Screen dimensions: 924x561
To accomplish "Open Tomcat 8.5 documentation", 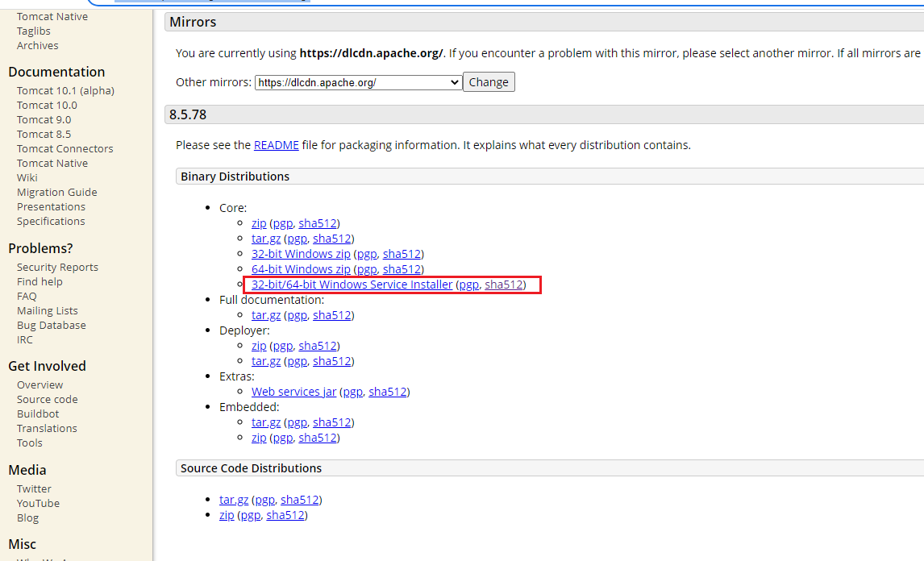I will click(x=44, y=135).
